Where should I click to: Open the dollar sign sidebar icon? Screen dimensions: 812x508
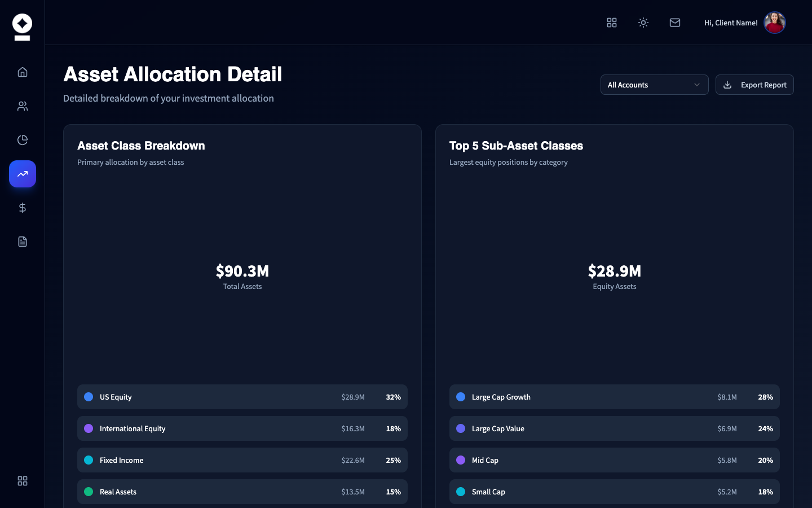tap(23, 208)
